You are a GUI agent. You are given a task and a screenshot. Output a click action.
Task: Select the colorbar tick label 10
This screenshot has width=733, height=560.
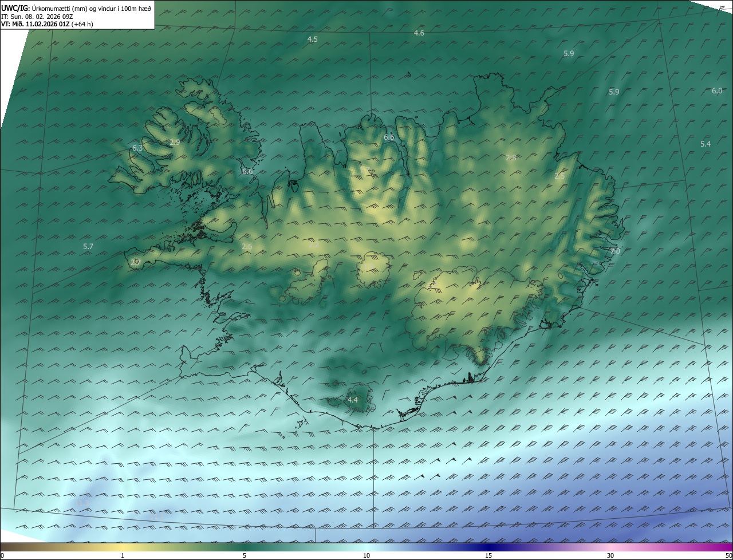pos(366,555)
